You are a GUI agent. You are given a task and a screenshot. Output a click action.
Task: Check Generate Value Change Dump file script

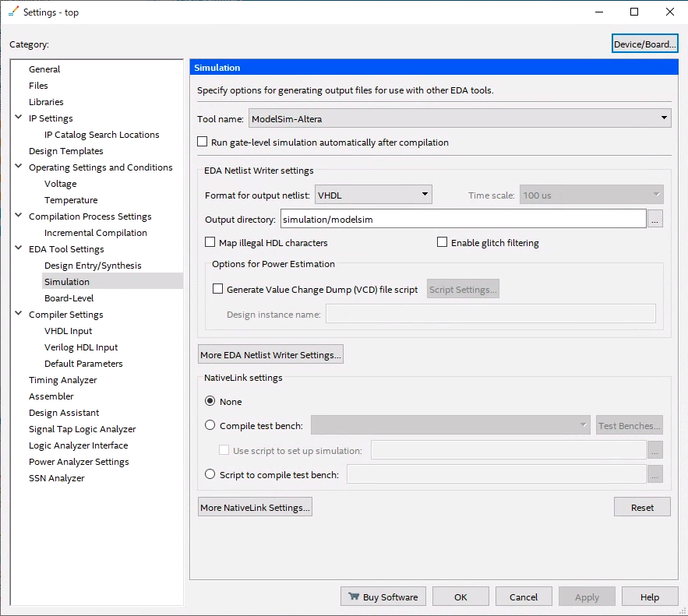click(217, 288)
